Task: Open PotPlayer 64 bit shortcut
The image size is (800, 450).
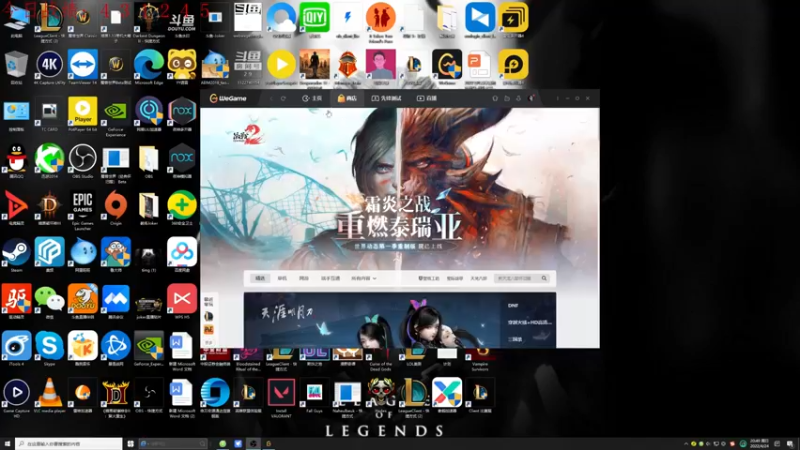Action: pos(83,114)
